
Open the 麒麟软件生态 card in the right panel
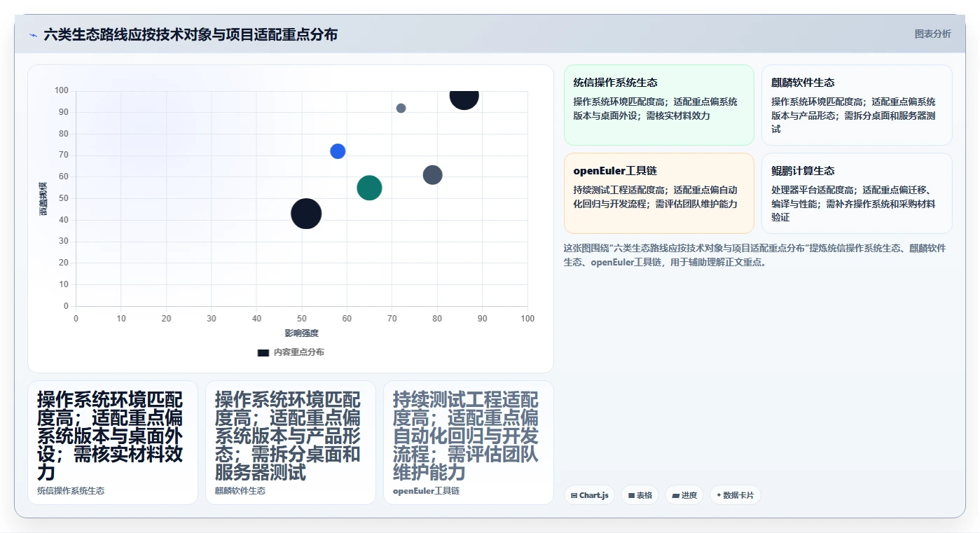click(x=857, y=105)
